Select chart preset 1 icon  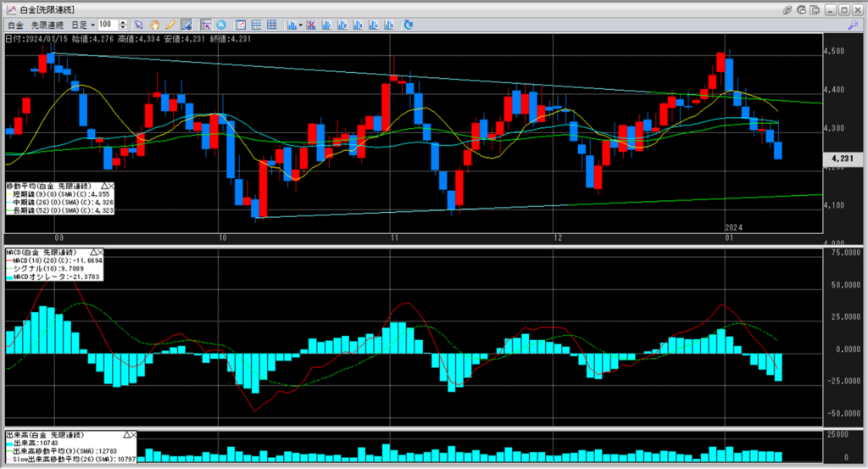click(326, 25)
